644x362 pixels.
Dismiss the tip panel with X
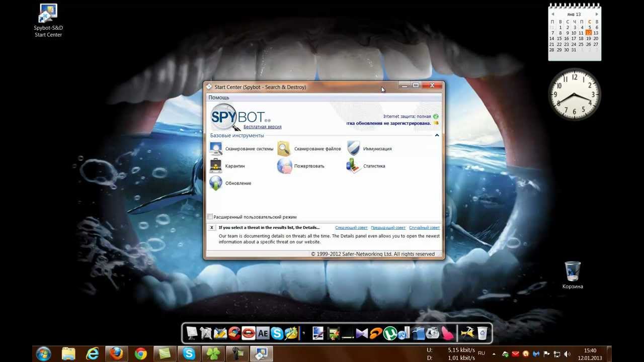point(212,228)
